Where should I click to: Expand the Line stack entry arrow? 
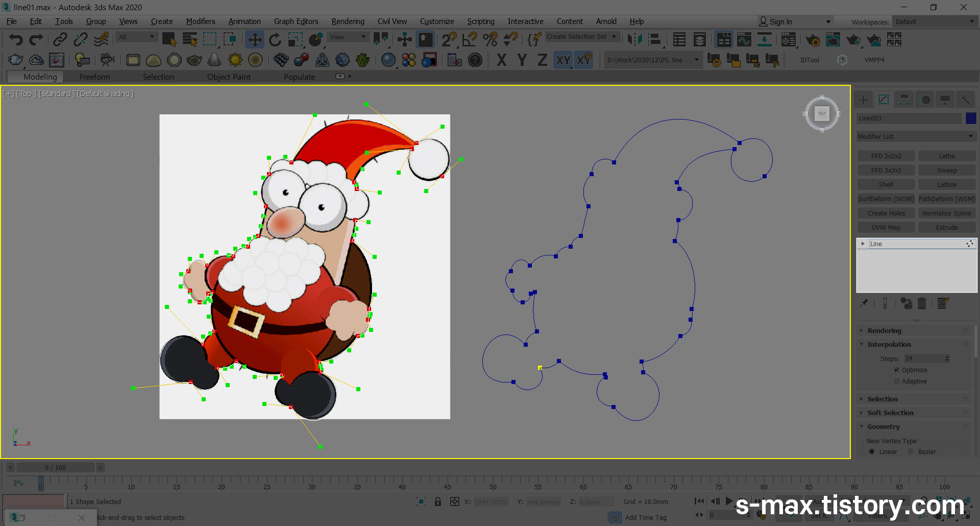coord(863,244)
